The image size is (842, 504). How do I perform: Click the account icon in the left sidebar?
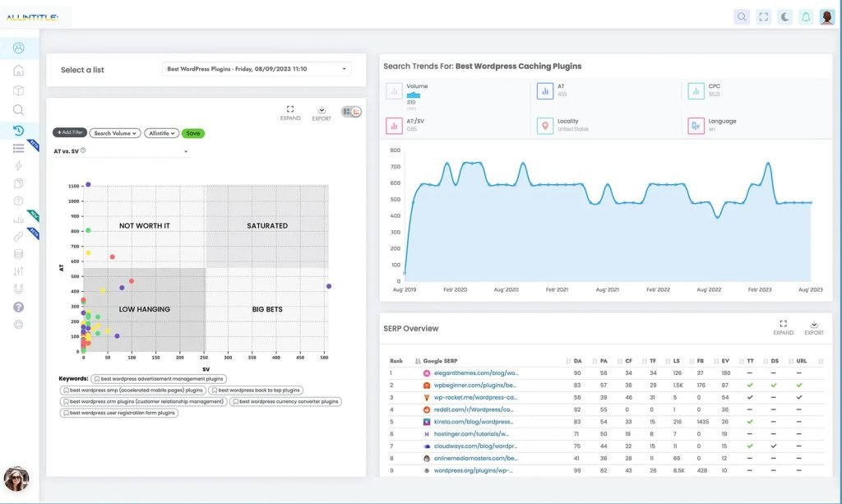pyautogui.click(x=18, y=49)
